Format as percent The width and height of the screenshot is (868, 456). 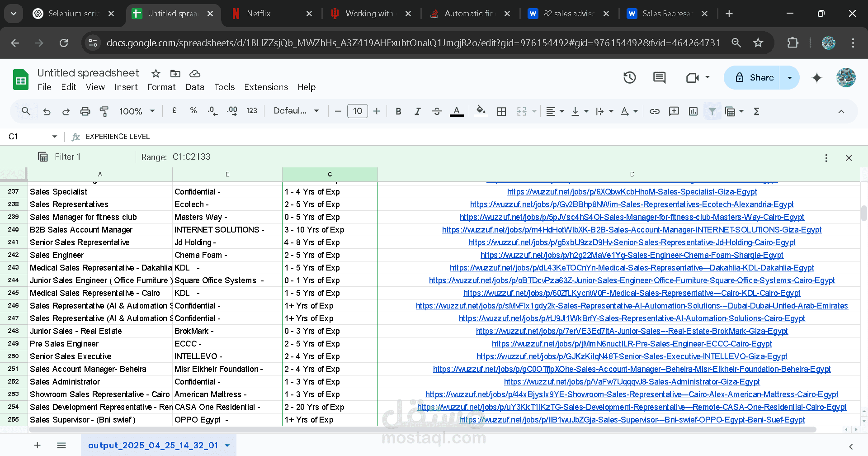(193, 111)
